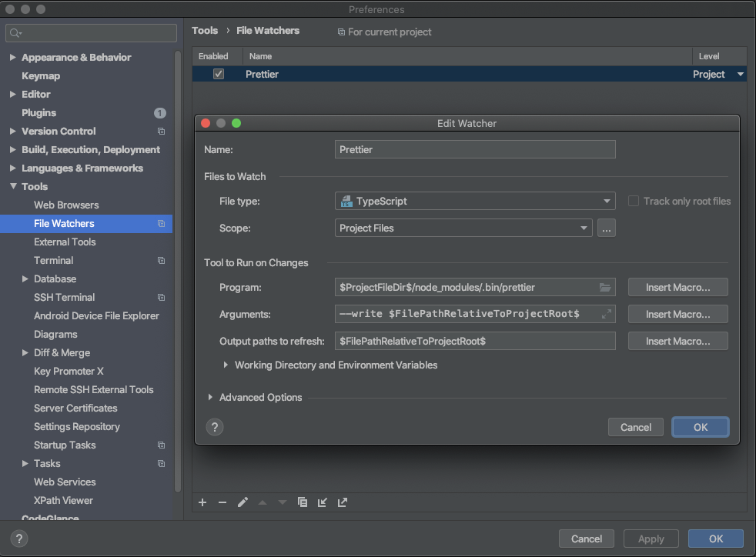Copy the watcher using the copy icon
The width and height of the screenshot is (756, 557).
[303, 502]
